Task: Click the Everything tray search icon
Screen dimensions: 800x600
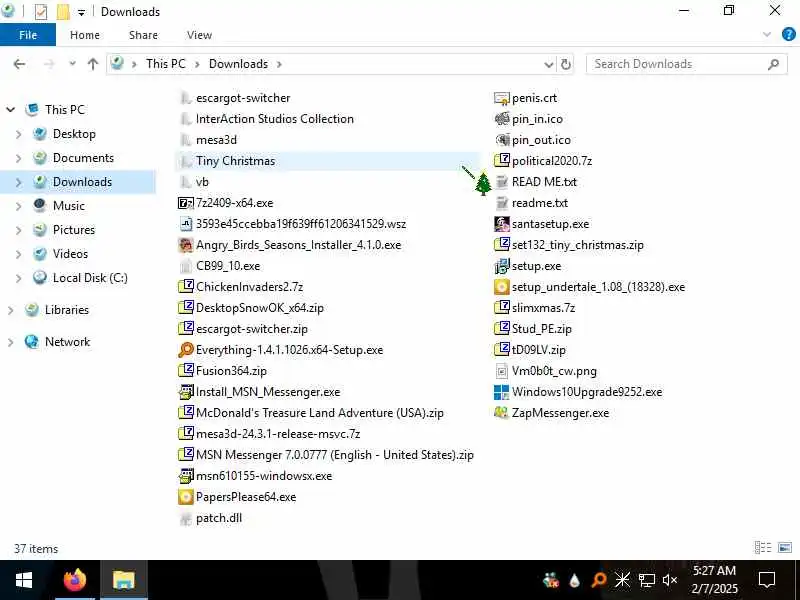Action: [x=598, y=580]
